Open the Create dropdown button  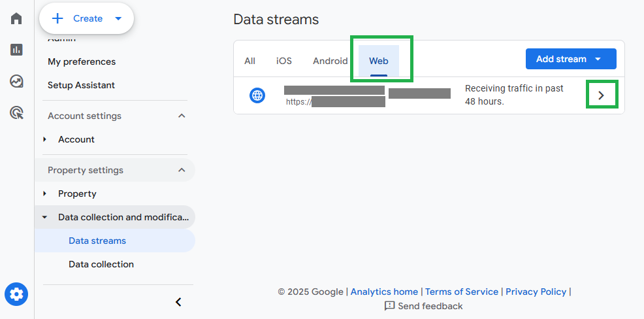(x=87, y=18)
